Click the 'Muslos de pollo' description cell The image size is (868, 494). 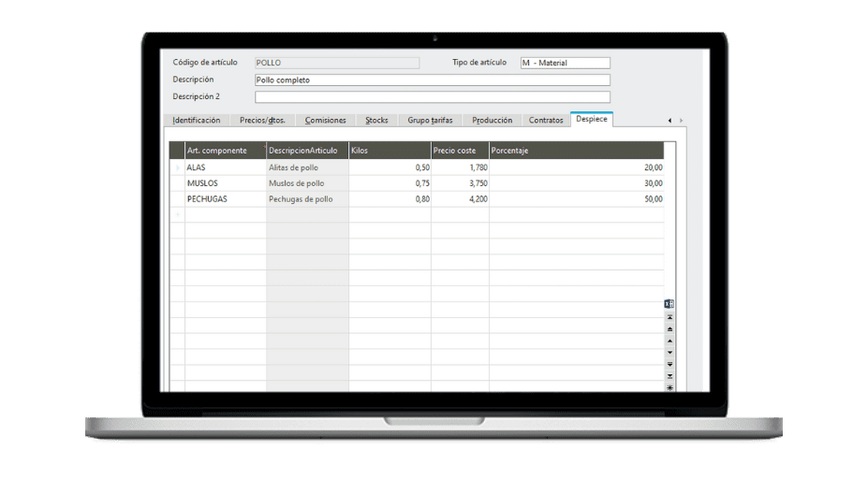pyautogui.click(x=307, y=183)
